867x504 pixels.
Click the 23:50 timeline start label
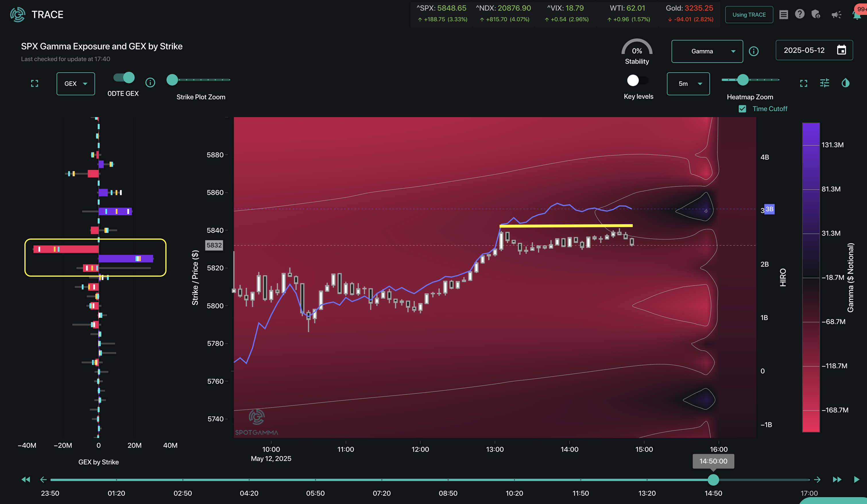[x=50, y=493]
